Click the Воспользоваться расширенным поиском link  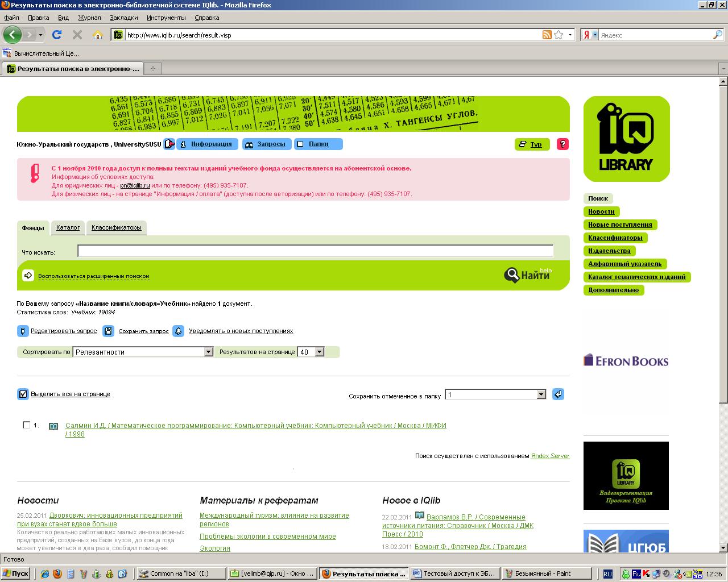coord(94,276)
